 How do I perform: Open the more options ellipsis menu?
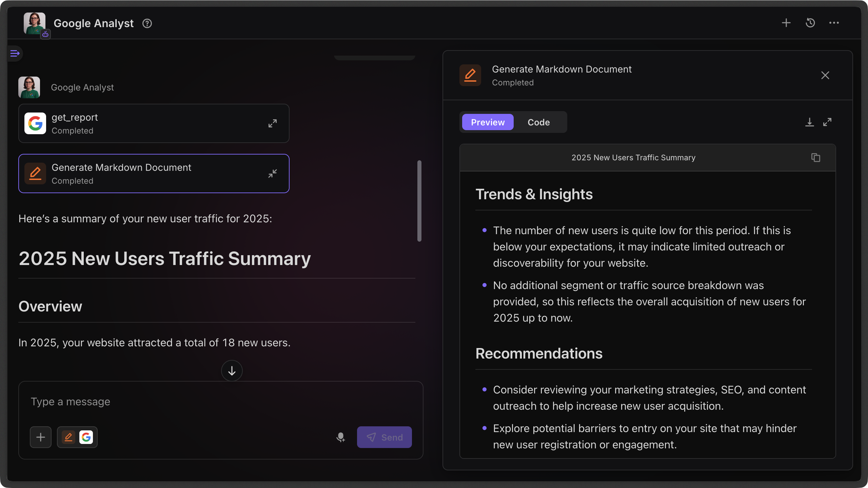834,23
